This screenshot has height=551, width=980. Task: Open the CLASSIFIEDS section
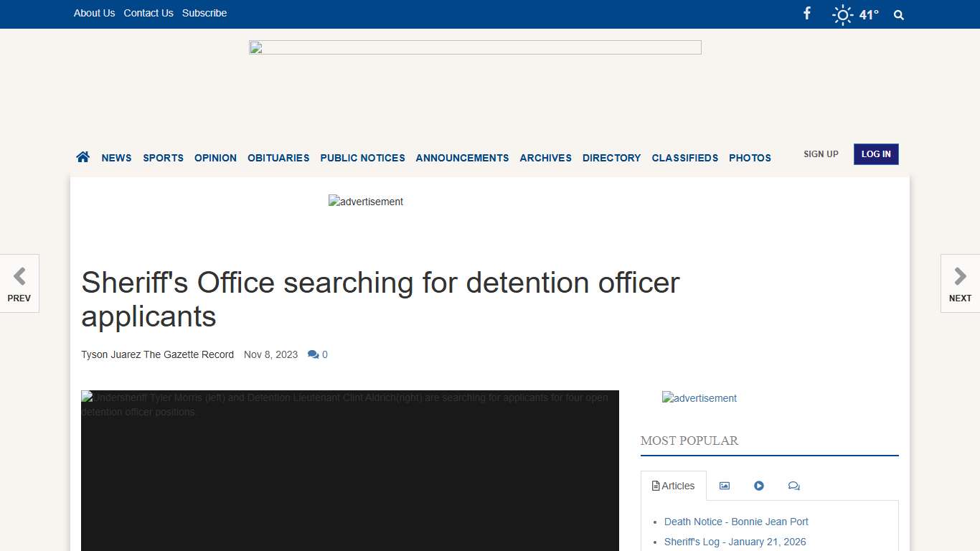[x=684, y=158]
